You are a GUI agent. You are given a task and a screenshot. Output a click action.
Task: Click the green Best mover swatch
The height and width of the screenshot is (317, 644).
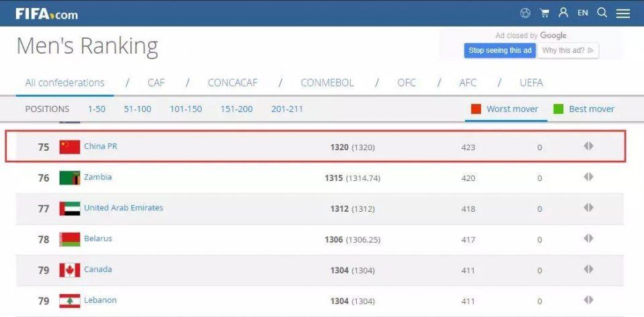pos(558,109)
